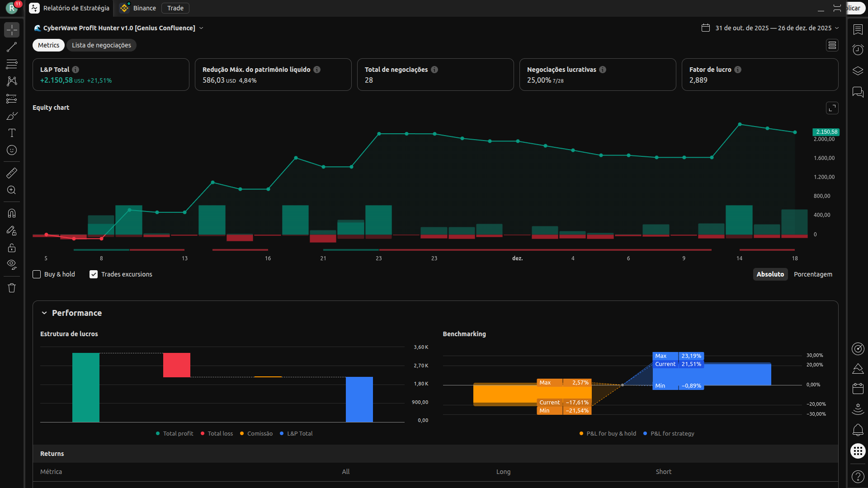Show info about L&P Total
The image size is (868, 488).
point(75,70)
